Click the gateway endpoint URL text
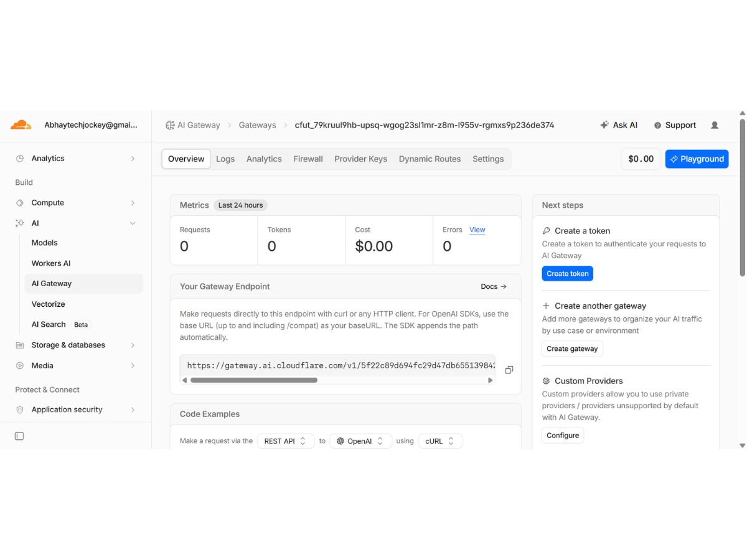Screen dimensions: 747x560 (x=341, y=366)
